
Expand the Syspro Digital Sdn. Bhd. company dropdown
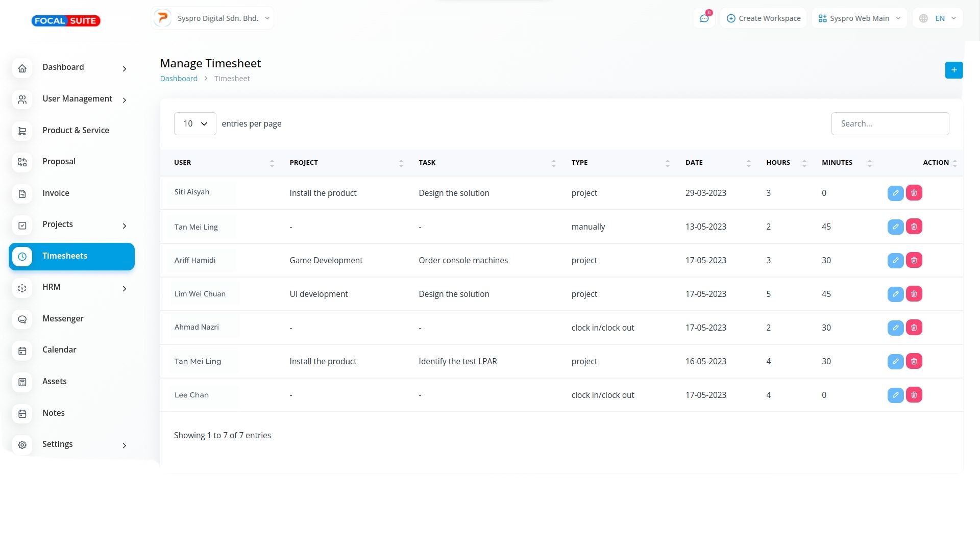[212, 18]
